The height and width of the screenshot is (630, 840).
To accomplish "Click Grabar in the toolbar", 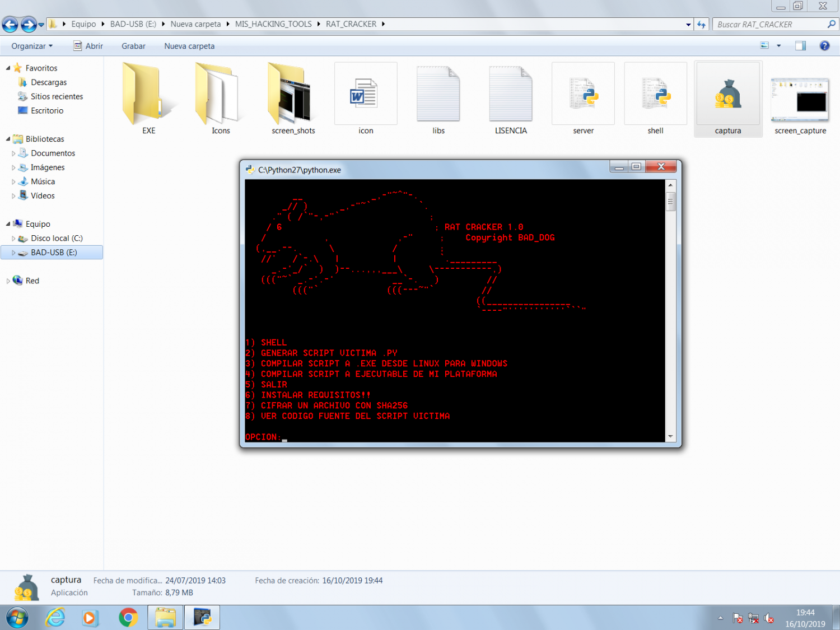I will click(133, 46).
